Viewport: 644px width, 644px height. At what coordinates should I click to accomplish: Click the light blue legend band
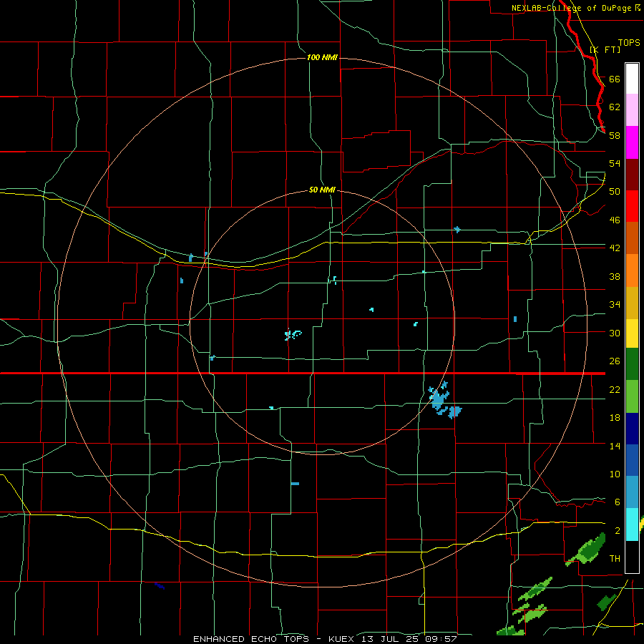pyautogui.click(x=632, y=492)
